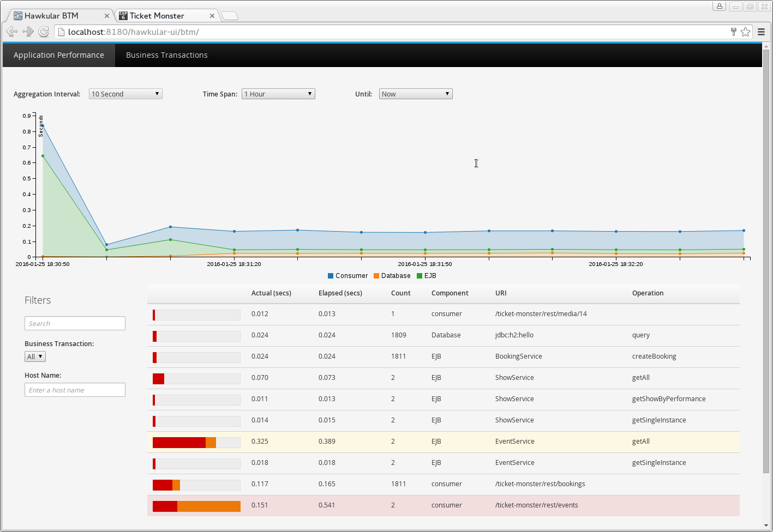This screenshot has height=532, width=773.
Task: Open a new browser tab
Action: (230, 16)
